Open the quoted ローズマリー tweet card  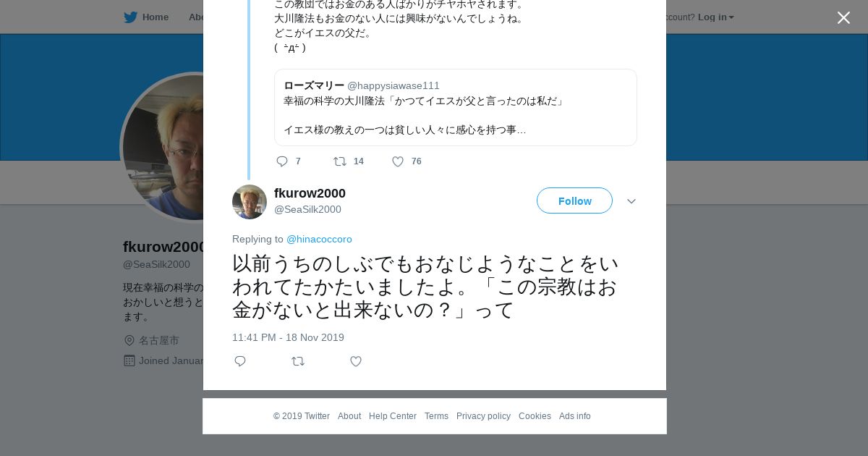[x=456, y=108]
